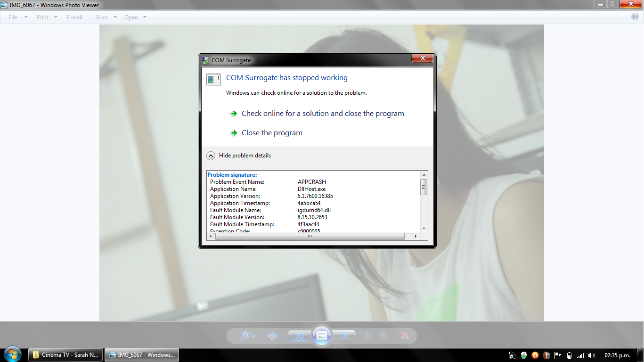Click the Fit to window icon
The width and height of the screenshot is (644, 362).
272,336
